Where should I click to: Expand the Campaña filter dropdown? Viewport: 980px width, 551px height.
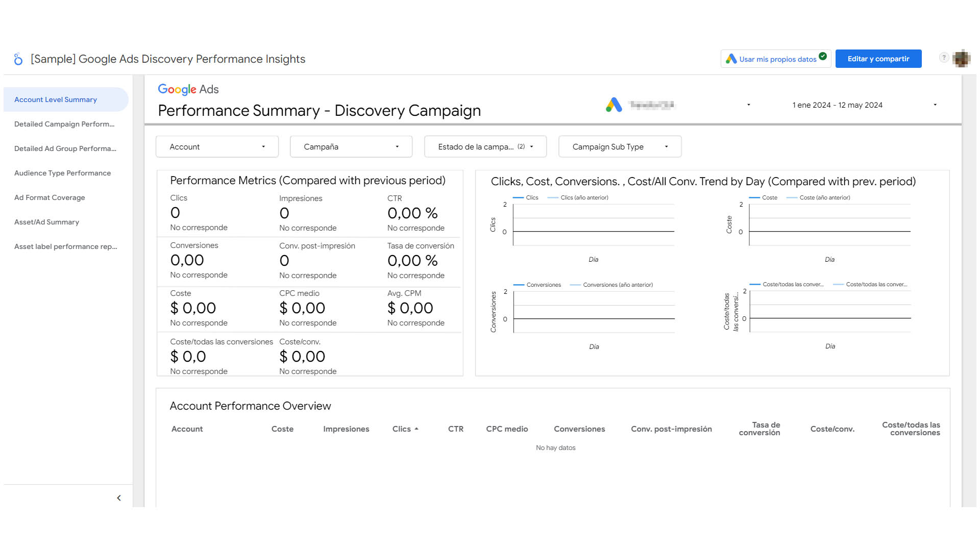[351, 147]
